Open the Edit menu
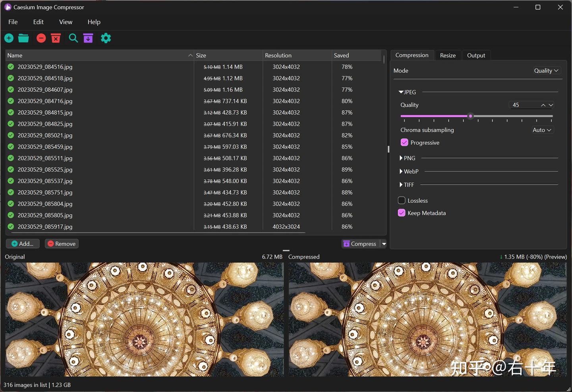 pyautogui.click(x=38, y=22)
